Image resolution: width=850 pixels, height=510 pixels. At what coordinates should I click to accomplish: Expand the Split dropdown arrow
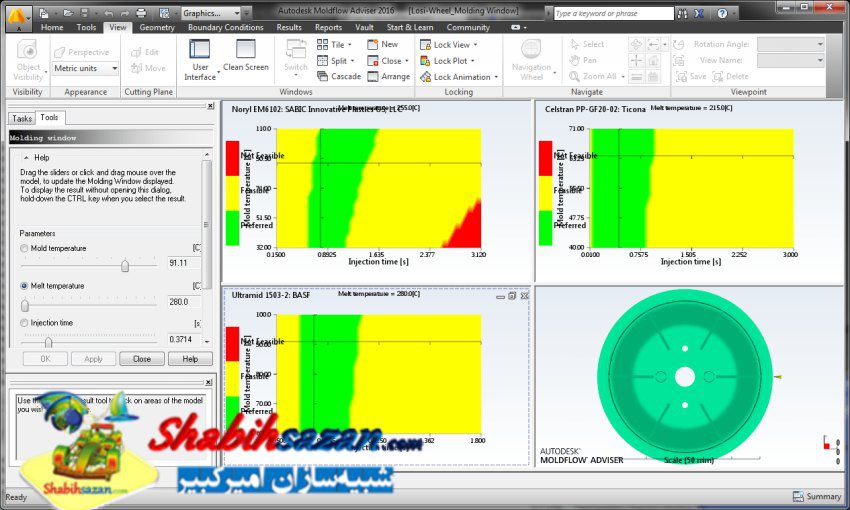tap(352, 61)
